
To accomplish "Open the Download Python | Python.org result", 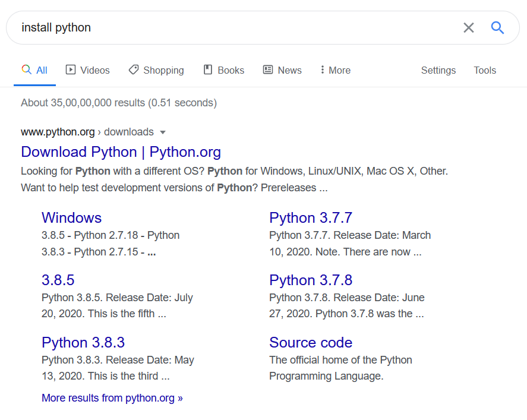I will tap(121, 152).
